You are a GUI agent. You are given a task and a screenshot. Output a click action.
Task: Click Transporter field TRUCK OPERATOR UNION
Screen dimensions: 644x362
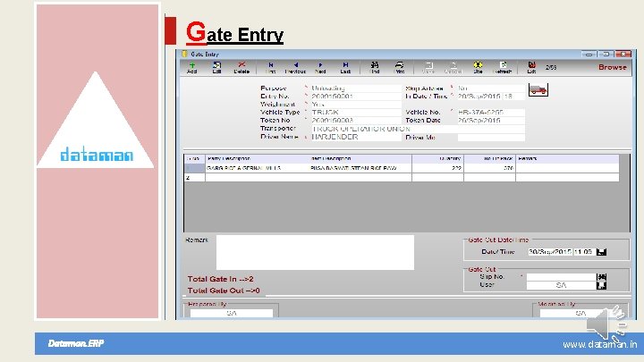point(418,129)
